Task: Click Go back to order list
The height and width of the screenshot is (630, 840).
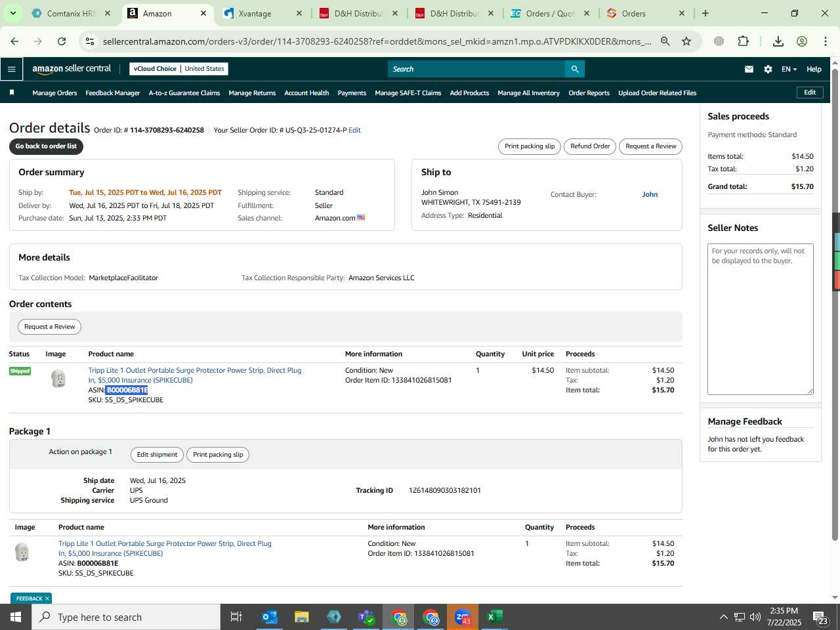Action: pyautogui.click(x=46, y=146)
